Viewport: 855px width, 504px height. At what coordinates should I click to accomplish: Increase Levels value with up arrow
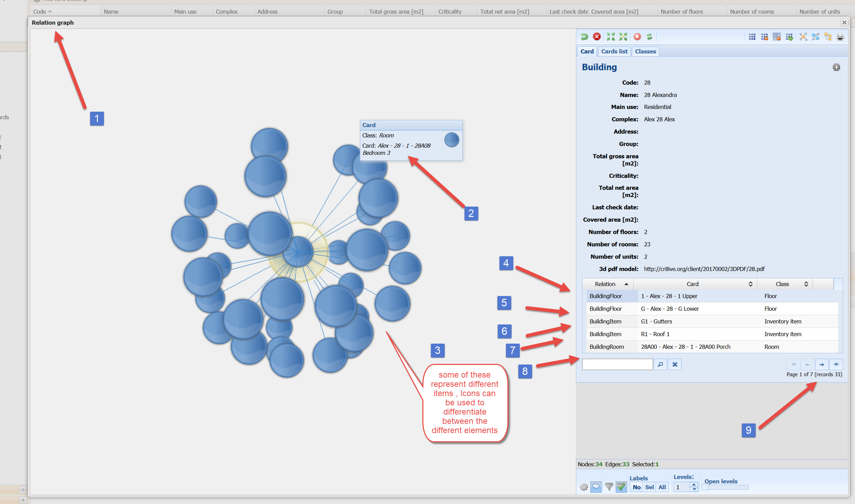(x=694, y=485)
